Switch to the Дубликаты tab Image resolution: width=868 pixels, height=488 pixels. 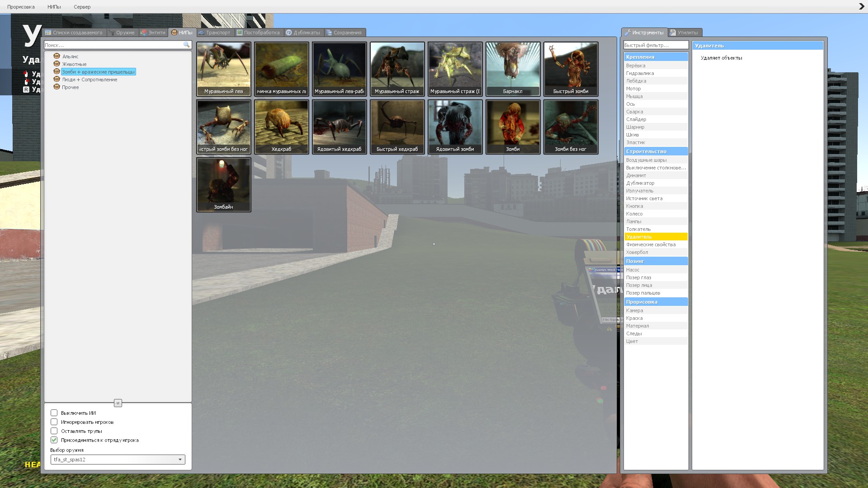point(303,33)
